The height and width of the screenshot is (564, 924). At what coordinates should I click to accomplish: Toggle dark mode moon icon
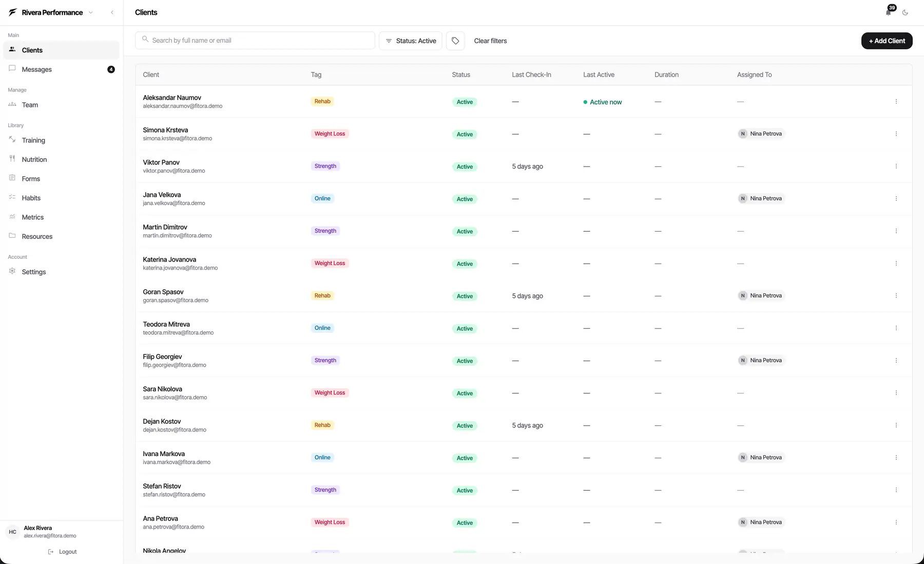pyautogui.click(x=905, y=13)
